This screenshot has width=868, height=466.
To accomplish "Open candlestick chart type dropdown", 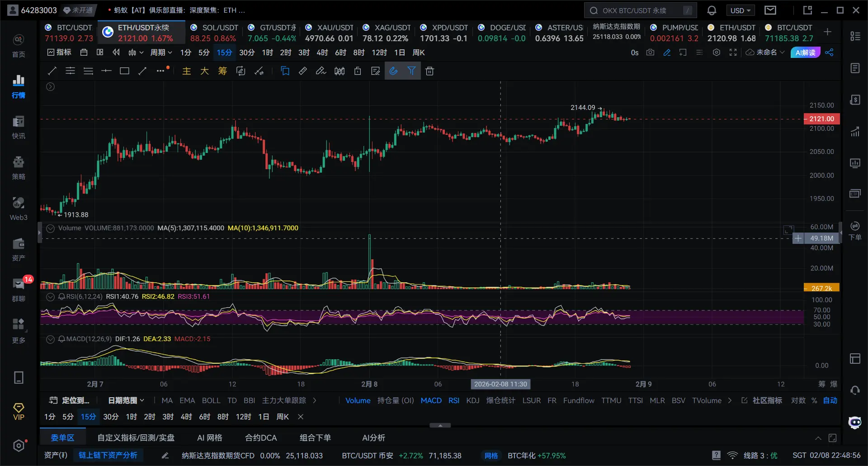I will pos(136,52).
